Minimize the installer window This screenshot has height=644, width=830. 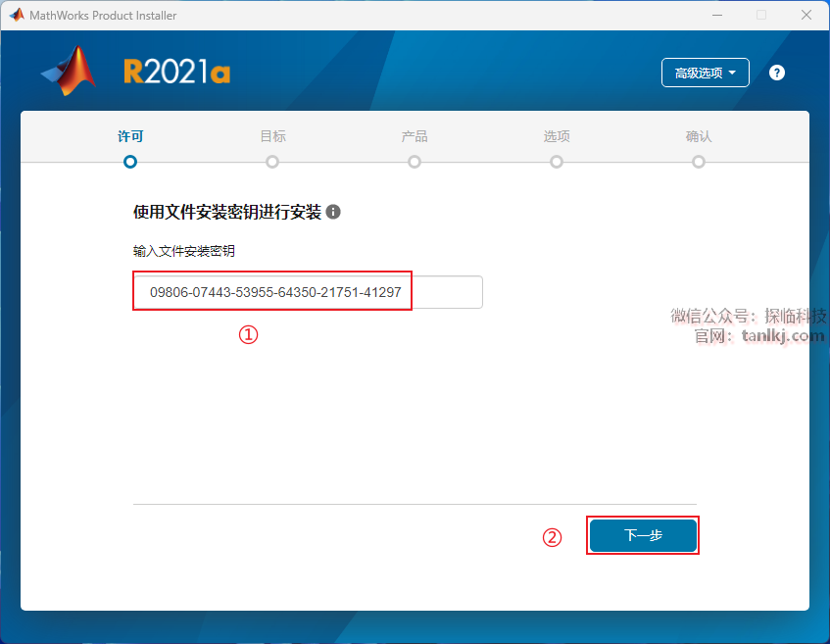(x=717, y=15)
